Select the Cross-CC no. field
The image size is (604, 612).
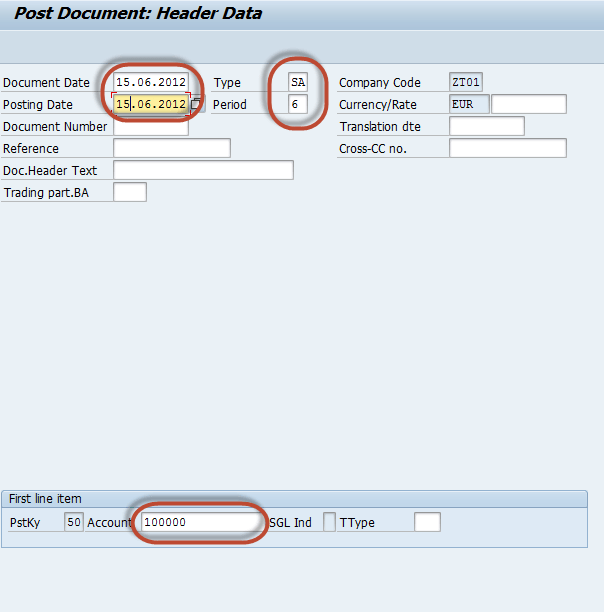coord(507,148)
